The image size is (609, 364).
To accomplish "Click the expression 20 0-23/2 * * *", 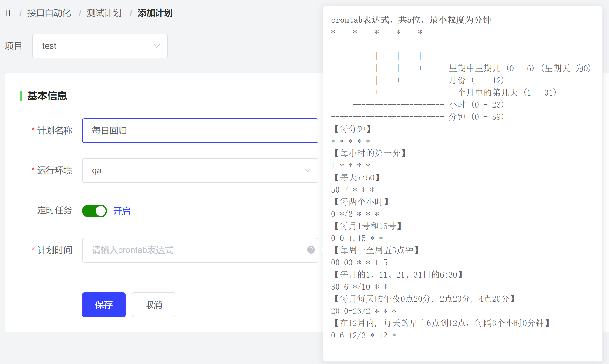I will pyautogui.click(x=364, y=311).
